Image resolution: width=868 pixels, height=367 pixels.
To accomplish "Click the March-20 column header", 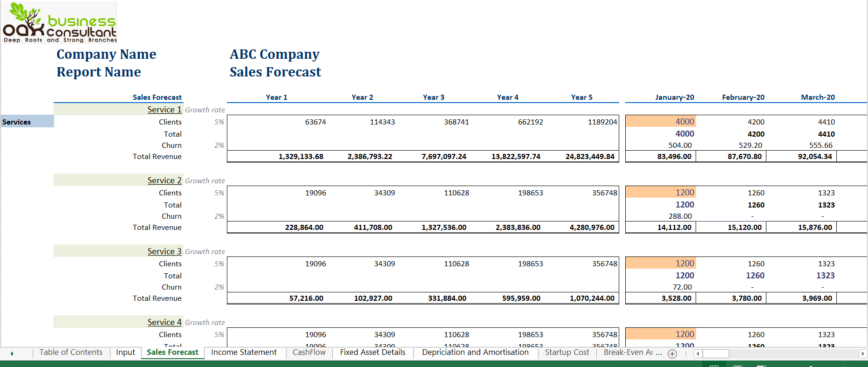I will (818, 97).
